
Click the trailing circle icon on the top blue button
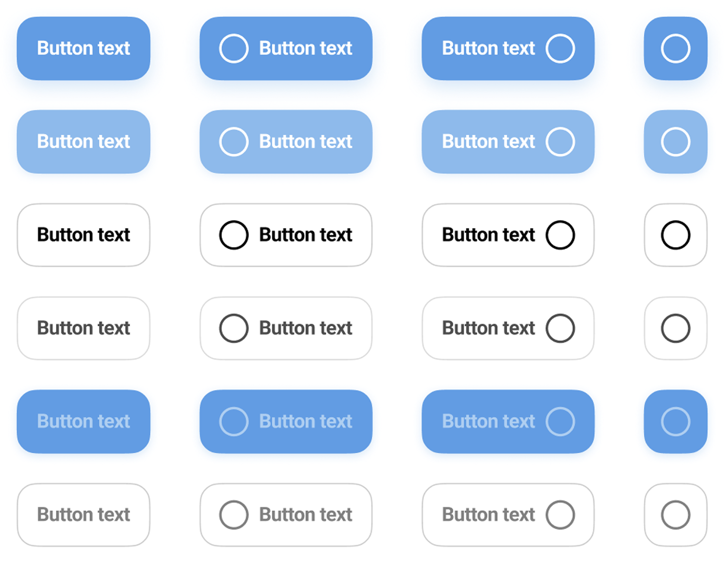tap(561, 48)
